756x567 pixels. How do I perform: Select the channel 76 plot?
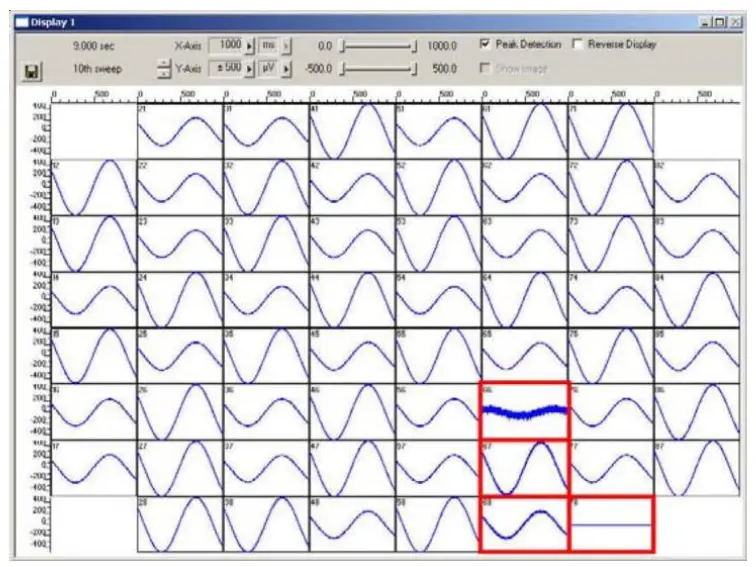coord(611,411)
